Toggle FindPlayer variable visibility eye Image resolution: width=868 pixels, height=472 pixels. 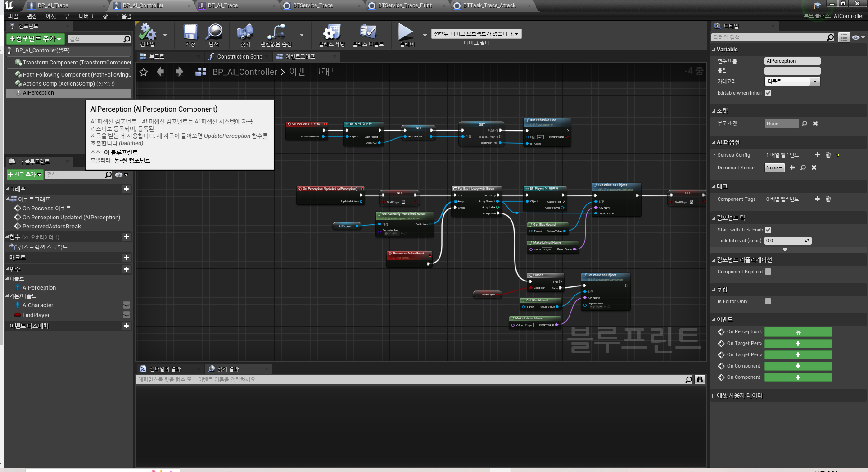click(x=127, y=315)
